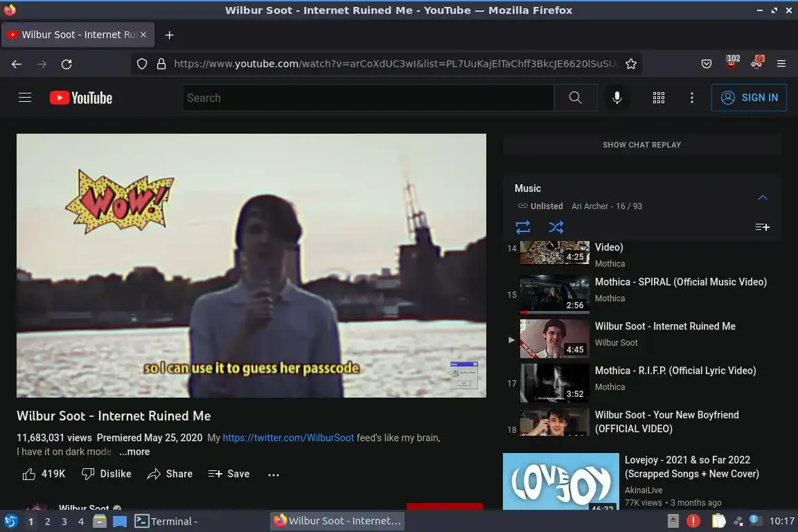Open the start menu launcher icon
Image resolution: width=798 pixels, height=532 pixels.
(10, 521)
